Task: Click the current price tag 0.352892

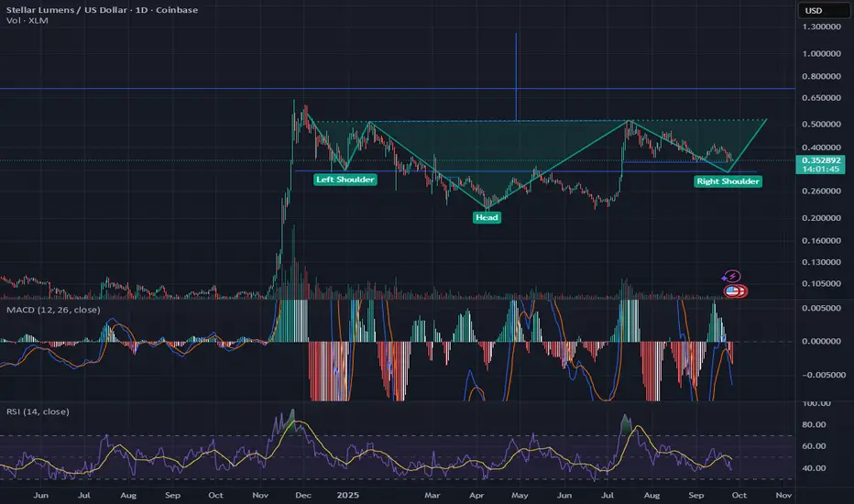Action: coord(821,165)
